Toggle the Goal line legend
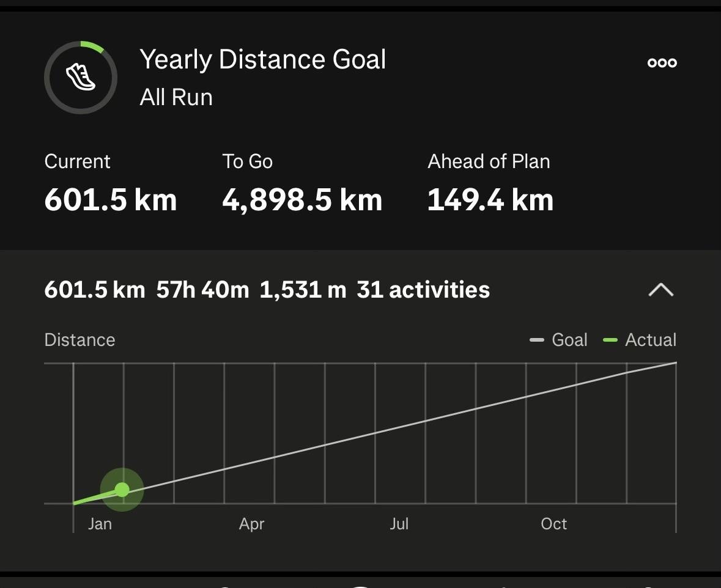Viewport: 721px width, 588px height. (559, 340)
